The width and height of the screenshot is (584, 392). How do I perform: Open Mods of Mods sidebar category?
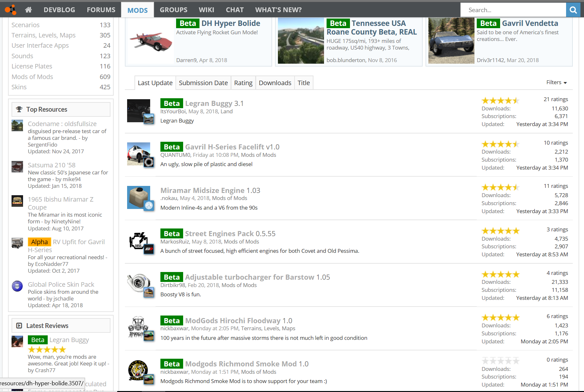pos(32,77)
